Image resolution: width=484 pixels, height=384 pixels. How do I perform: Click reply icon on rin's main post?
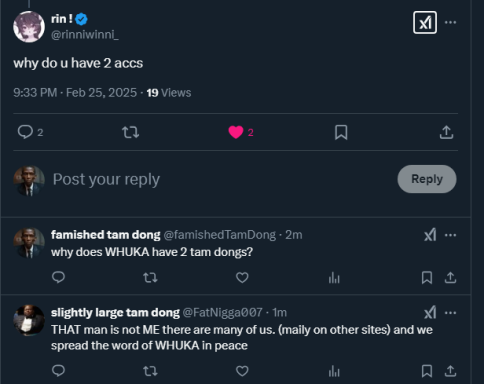point(25,132)
